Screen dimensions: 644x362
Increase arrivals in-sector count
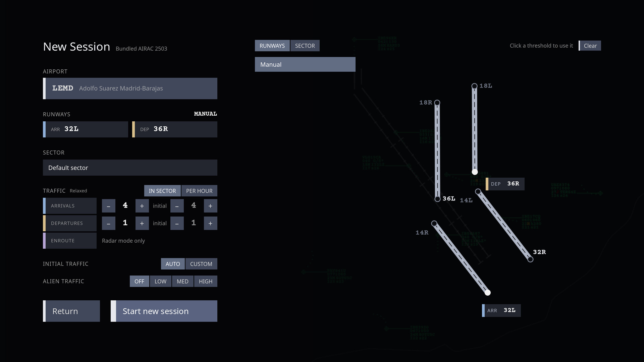(142, 206)
